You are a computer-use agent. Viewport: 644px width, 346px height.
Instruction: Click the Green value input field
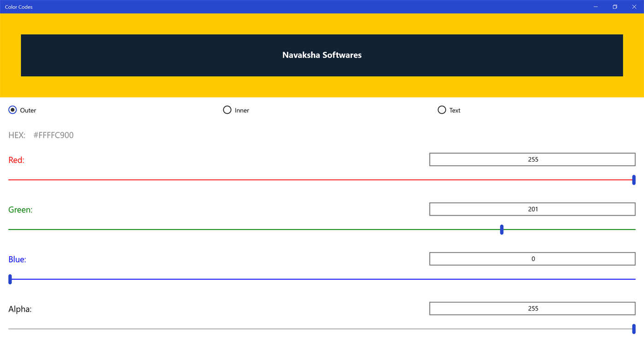click(x=532, y=209)
